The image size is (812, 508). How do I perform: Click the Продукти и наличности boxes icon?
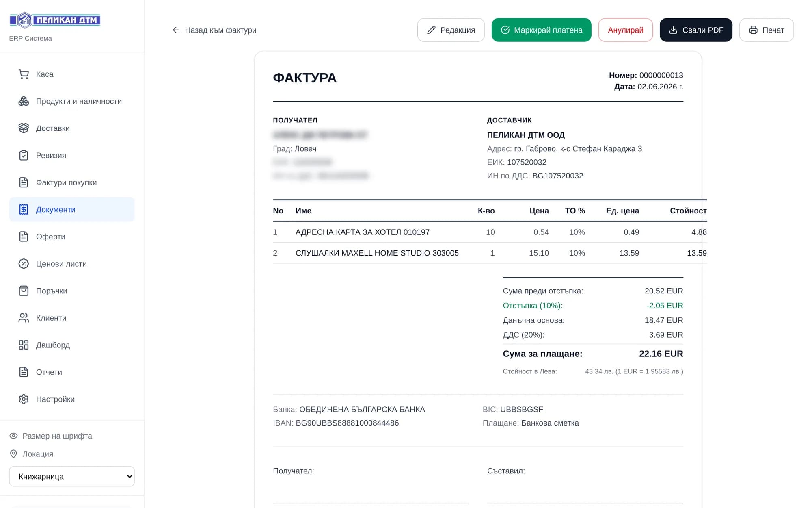coord(24,101)
